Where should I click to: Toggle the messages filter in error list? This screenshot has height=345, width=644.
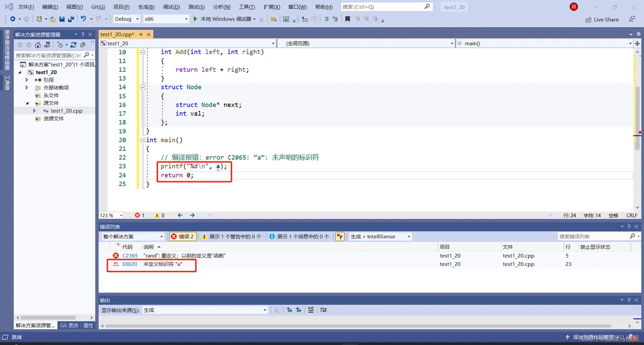(299, 236)
